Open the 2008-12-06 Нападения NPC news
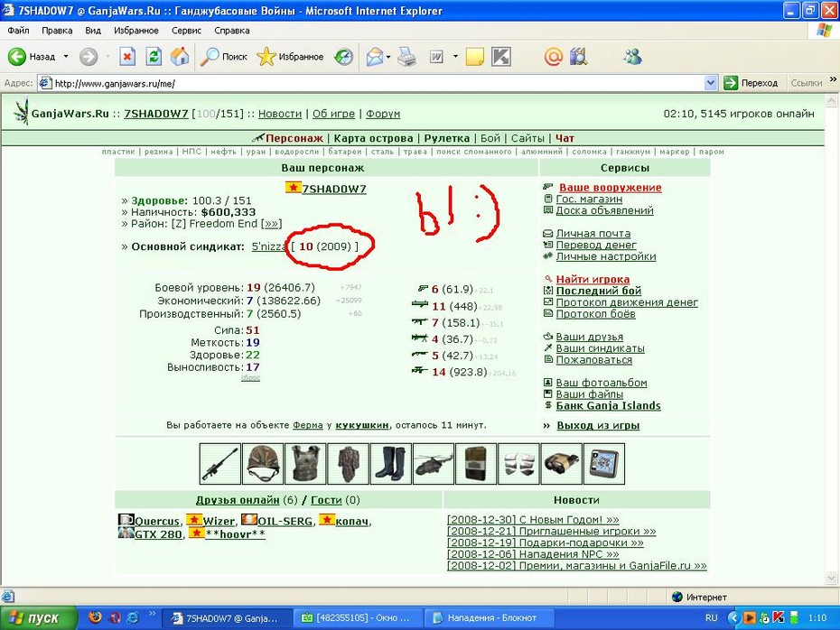Screen dimensions: 840x630 tap(533, 554)
